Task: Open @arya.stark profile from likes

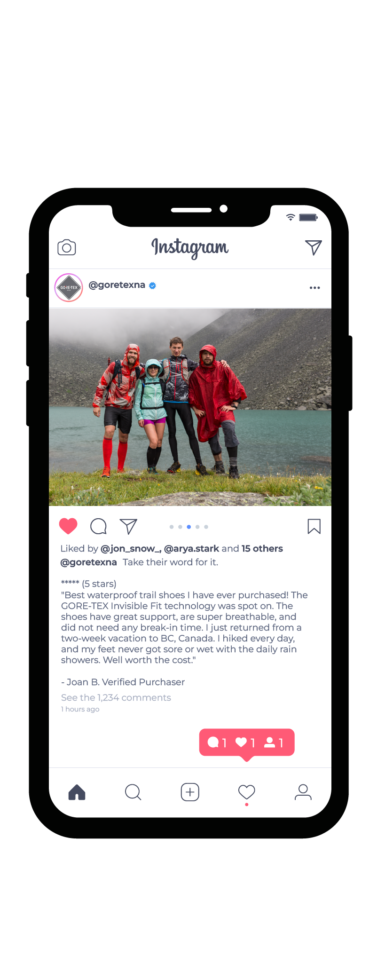Action: click(x=191, y=548)
